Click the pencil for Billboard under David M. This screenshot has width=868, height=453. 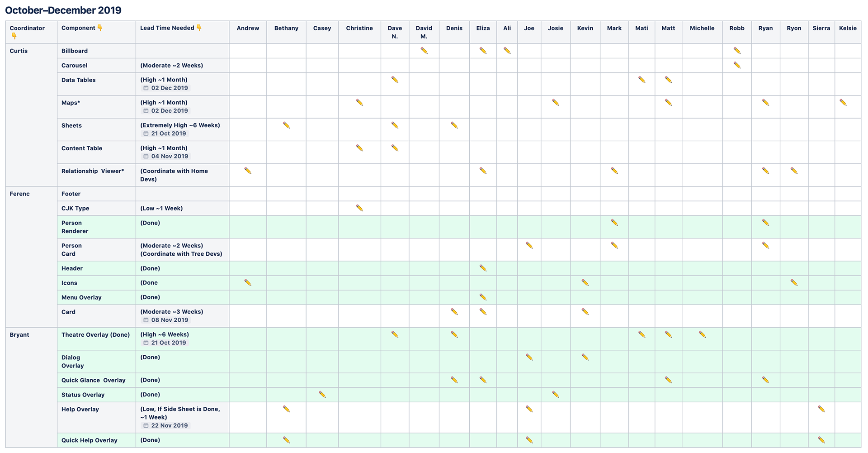(x=424, y=51)
